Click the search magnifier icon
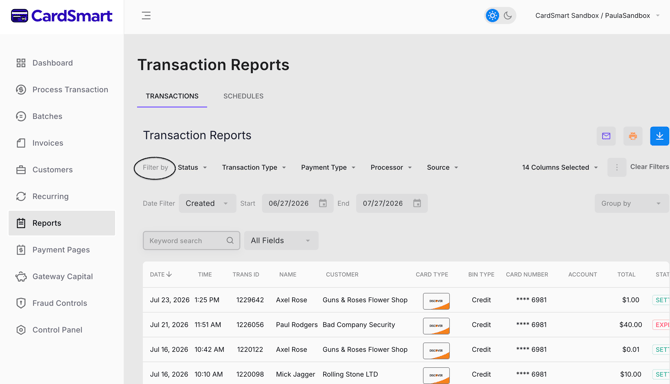This screenshot has height=384, width=670. (x=230, y=240)
